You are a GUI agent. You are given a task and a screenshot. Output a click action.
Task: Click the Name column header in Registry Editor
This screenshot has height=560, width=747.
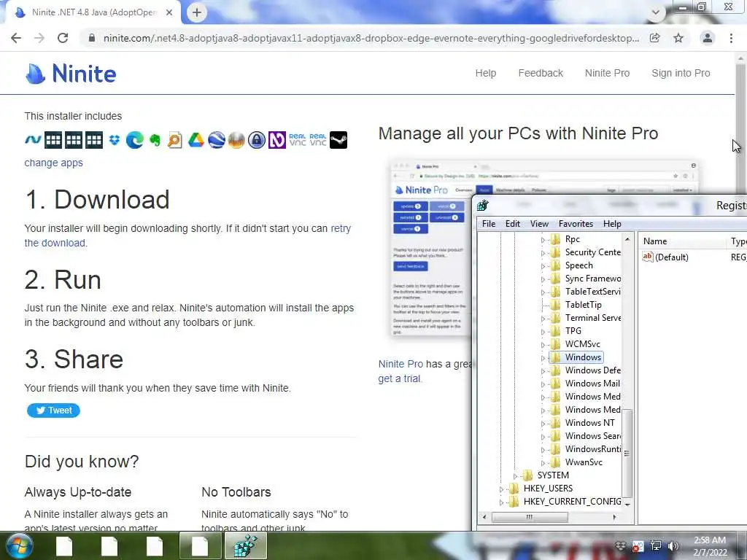point(681,241)
